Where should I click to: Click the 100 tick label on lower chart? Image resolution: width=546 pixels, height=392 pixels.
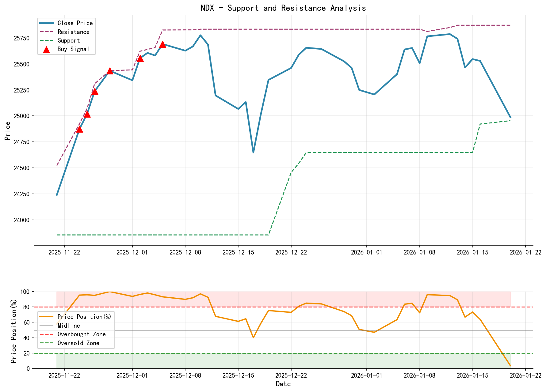point(26,292)
